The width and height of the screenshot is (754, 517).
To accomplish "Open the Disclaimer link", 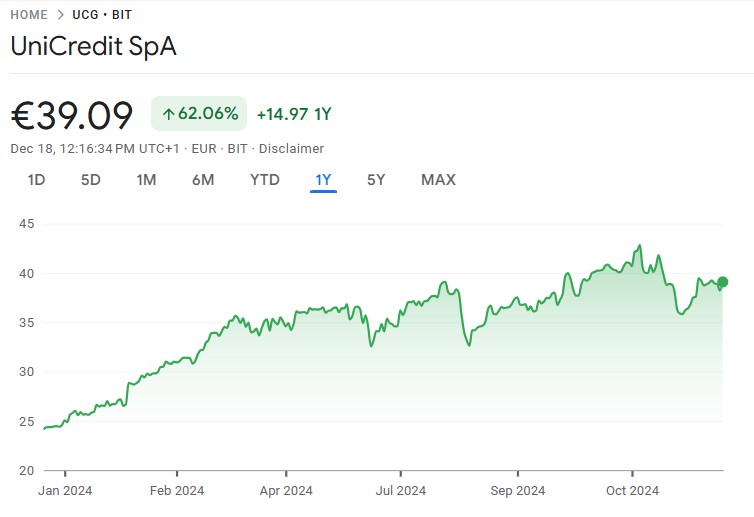I will pyautogui.click(x=291, y=148).
